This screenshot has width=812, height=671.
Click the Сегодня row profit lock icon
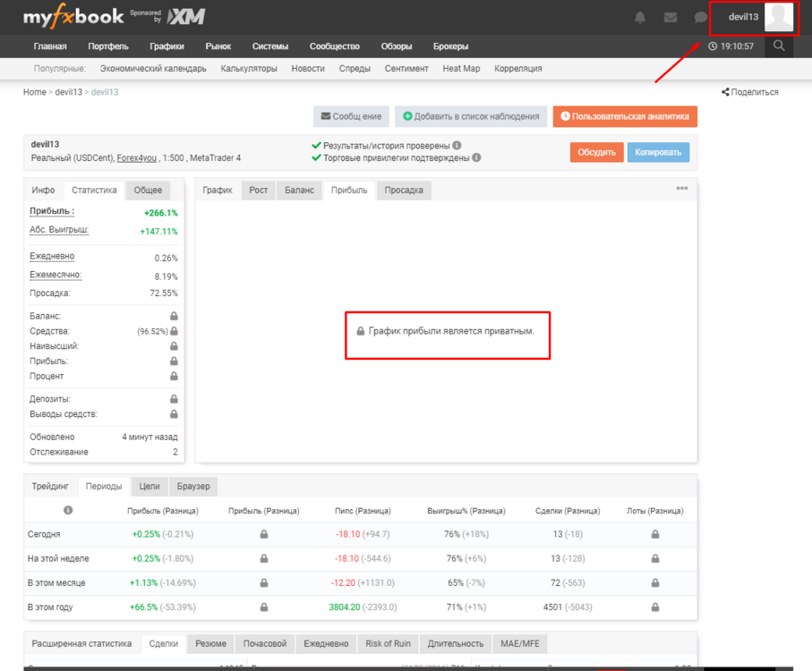point(264,534)
